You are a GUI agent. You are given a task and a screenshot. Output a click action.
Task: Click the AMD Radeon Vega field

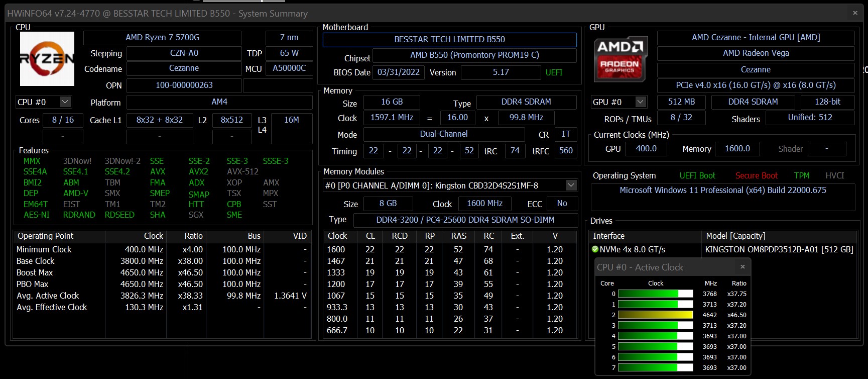click(756, 53)
